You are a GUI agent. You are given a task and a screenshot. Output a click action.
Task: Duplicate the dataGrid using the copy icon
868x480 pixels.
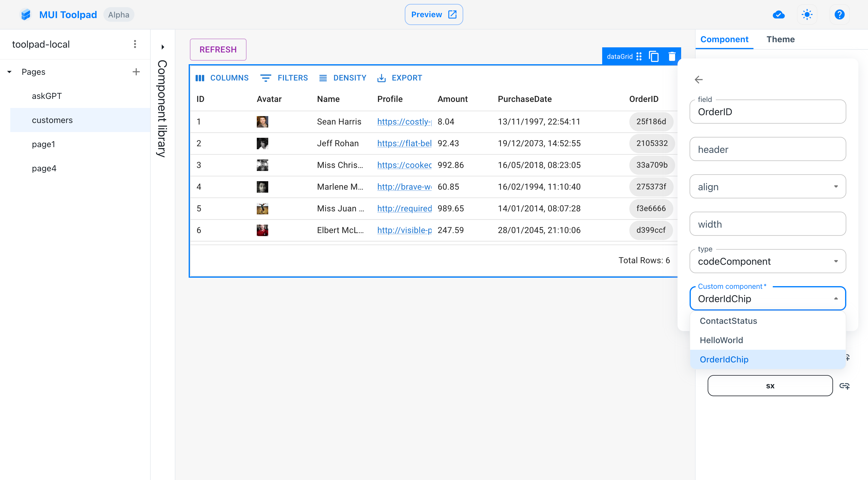(654, 56)
